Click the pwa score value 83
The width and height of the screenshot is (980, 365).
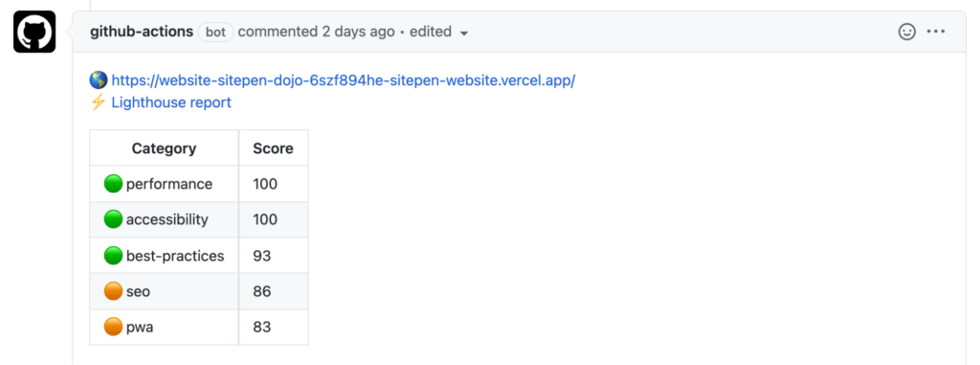(x=262, y=327)
